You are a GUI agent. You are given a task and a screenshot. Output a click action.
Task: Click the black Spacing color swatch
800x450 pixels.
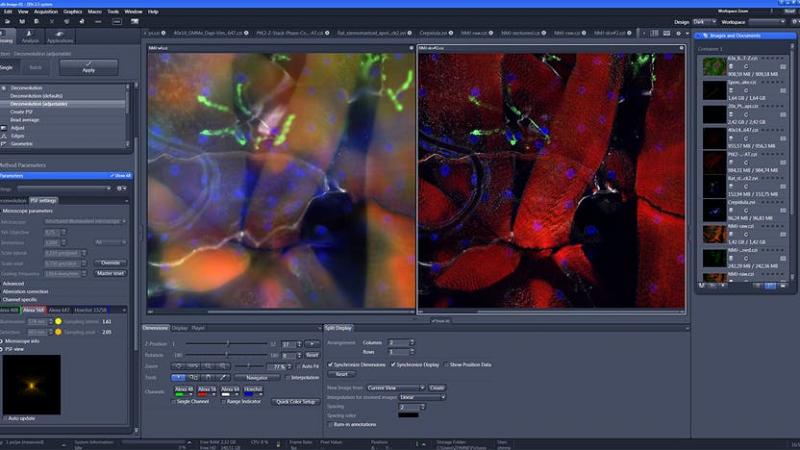(409, 415)
